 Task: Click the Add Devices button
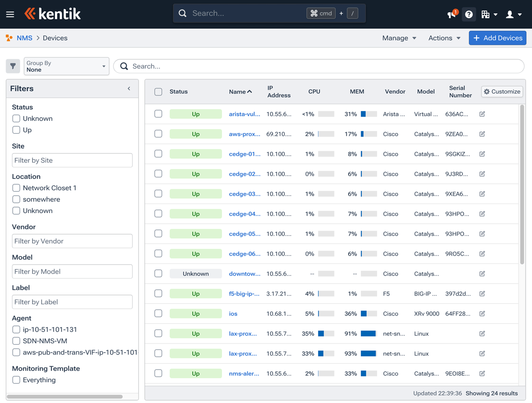click(x=497, y=38)
